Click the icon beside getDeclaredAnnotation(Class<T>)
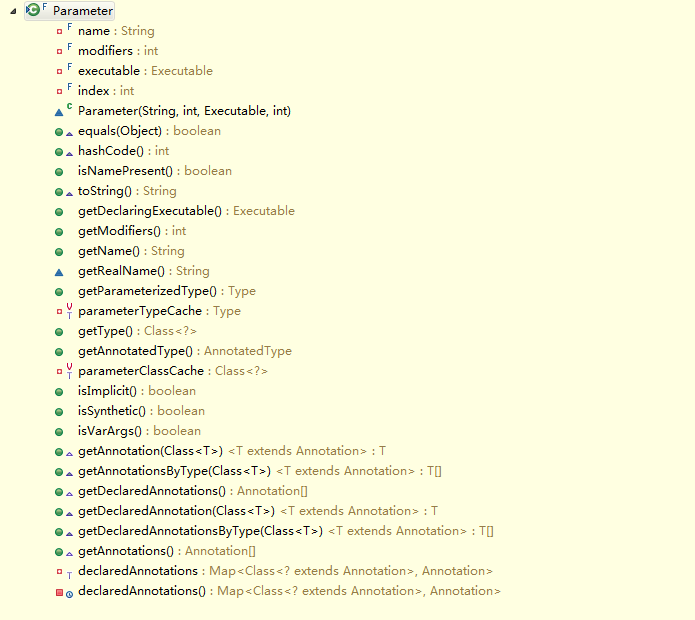The width and height of the screenshot is (695, 620). coord(59,512)
